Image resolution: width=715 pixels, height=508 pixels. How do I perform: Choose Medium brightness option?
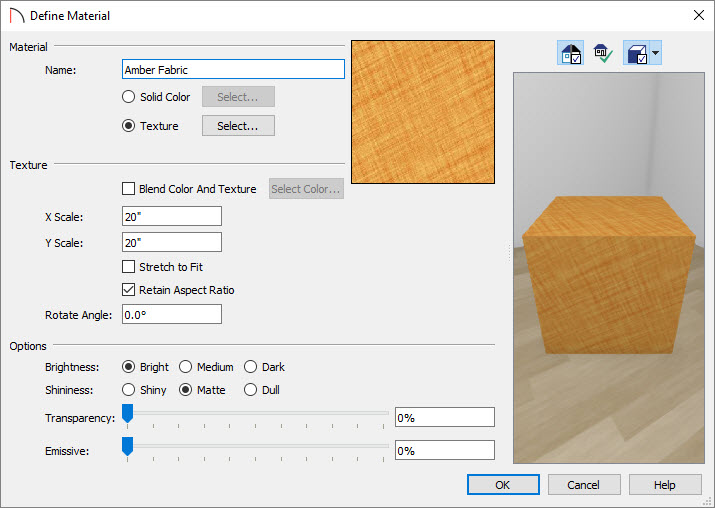tap(186, 367)
